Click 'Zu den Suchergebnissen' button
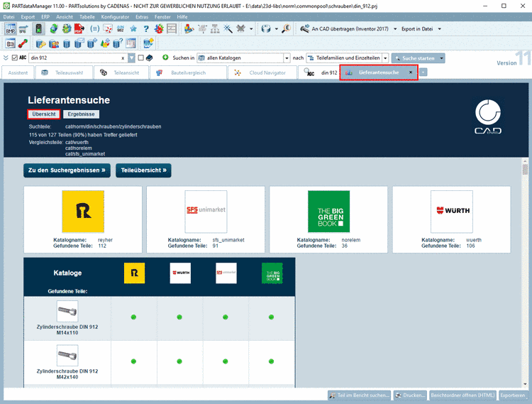This screenshot has height=404, width=532. 67,170
